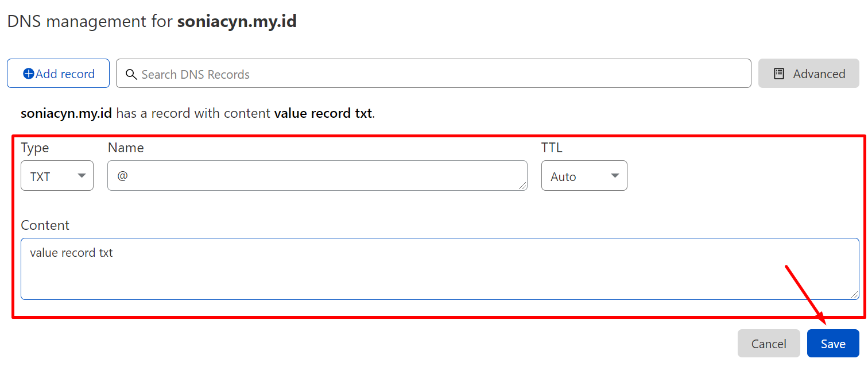Select the TXT value in Type selector
Image resolution: width=868 pixels, height=370 pixels.
pyautogui.click(x=40, y=177)
